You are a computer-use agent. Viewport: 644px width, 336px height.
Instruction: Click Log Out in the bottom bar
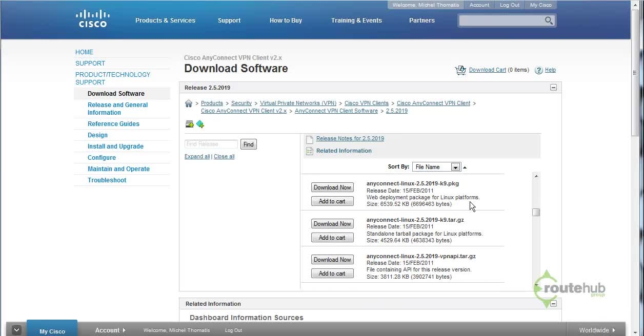(x=233, y=330)
